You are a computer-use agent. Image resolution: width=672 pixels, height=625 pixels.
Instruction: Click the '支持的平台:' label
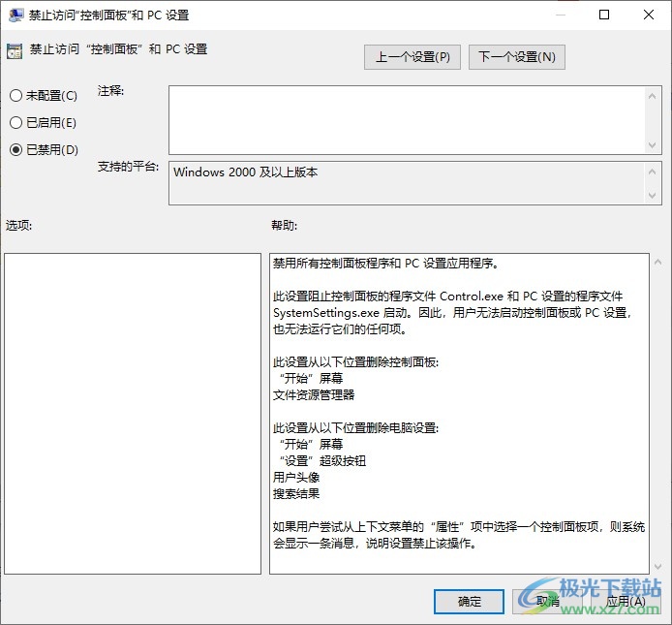(x=128, y=167)
